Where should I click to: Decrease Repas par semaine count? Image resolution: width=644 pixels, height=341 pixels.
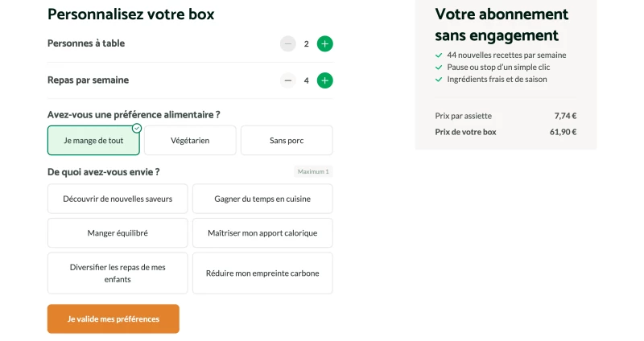288,80
